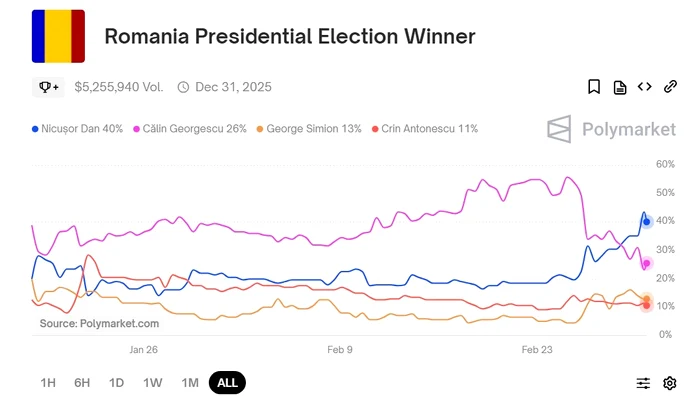700x396 pixels.
Task: Click the trophy plus icon
Action: [x=48, y=87]
